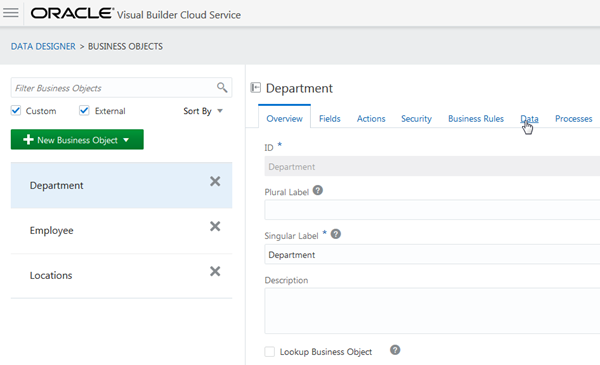Open the hamburger navigation menu
The width and height of the screenshot is (600, 365).
11,13
